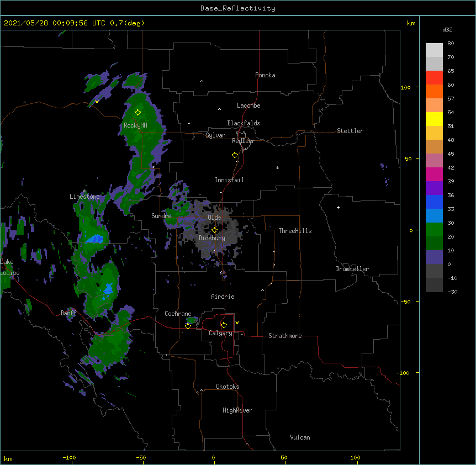Click the Sylvan city label
The image size is (476, 465).
click(215, 135)
